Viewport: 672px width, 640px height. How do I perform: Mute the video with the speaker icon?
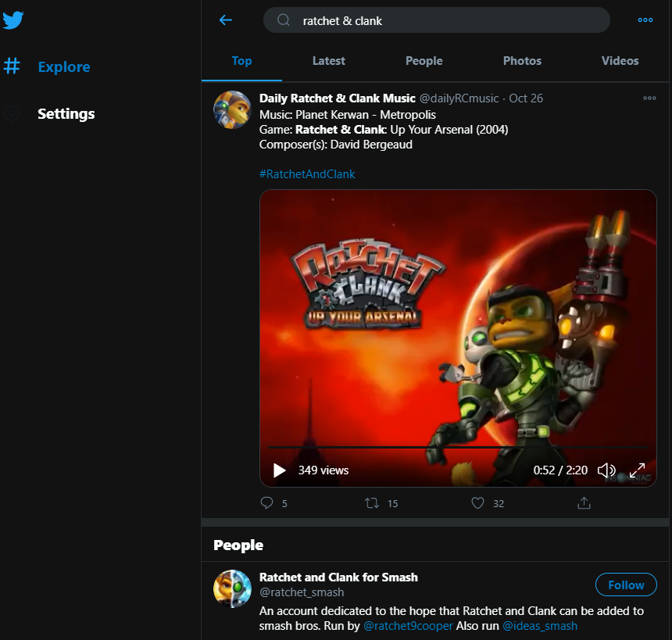click(x=606, y=470)
